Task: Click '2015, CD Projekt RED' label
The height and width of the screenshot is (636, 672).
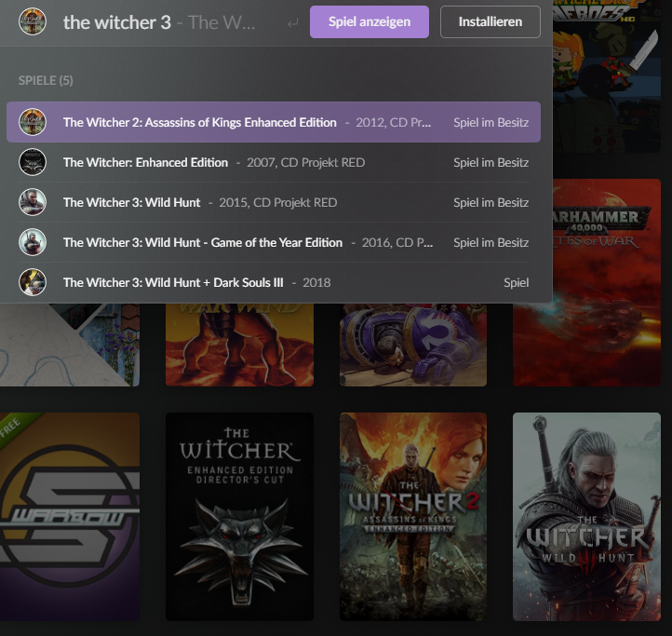Action: (278, 202)
